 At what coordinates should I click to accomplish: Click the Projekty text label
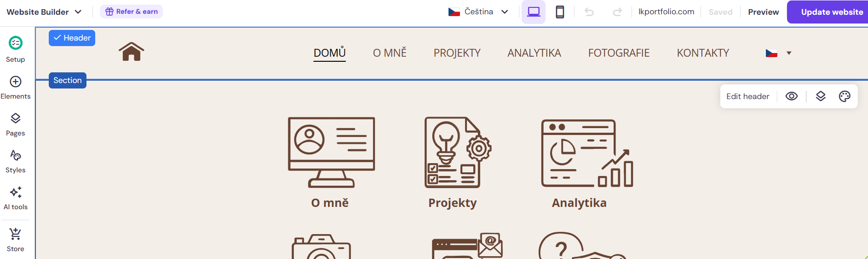(453, 203)
